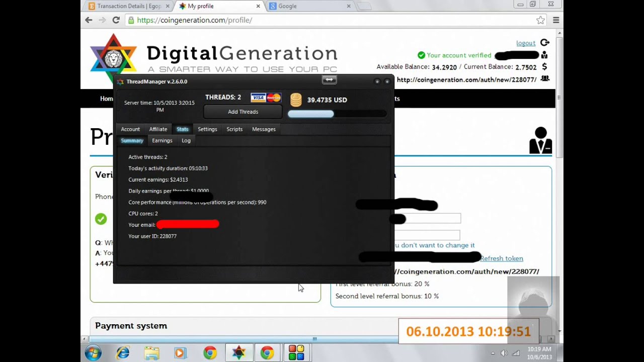Switch to the Google browser tab
Viewport: 644px width, 362px height.
[x=310, y=6]
